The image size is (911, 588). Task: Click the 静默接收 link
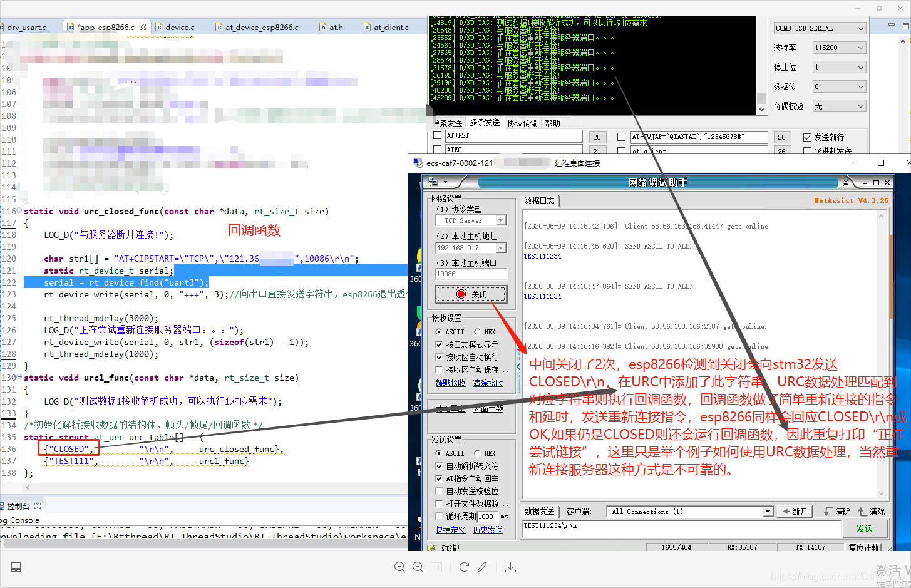[450, 383]
